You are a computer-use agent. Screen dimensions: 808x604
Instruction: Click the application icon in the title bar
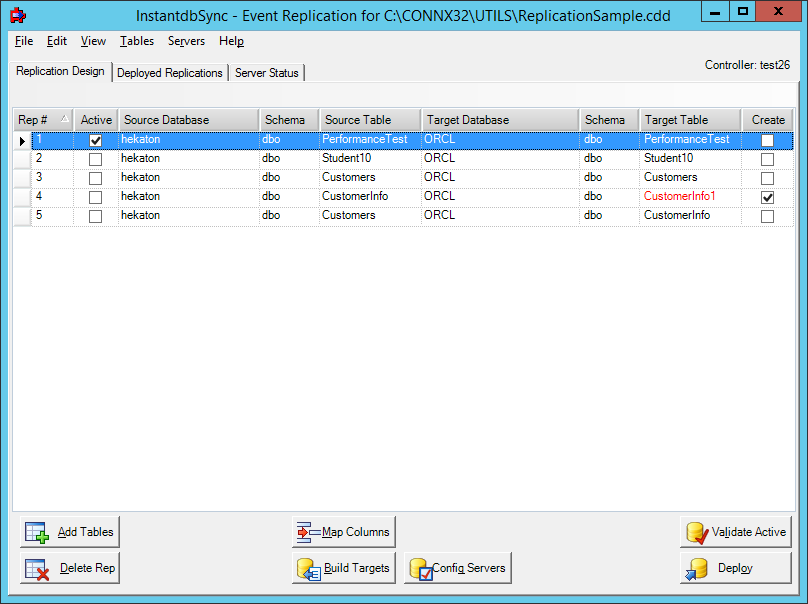tap(18, 14)
